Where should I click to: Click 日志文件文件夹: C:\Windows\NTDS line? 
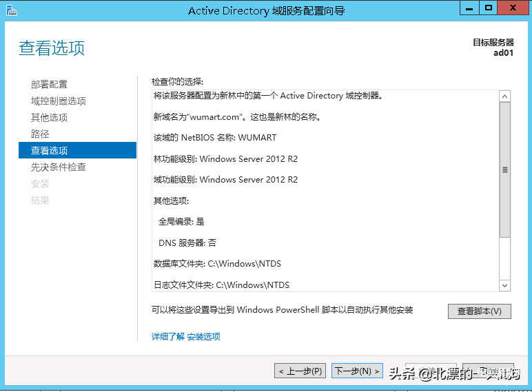coord(222,285)
